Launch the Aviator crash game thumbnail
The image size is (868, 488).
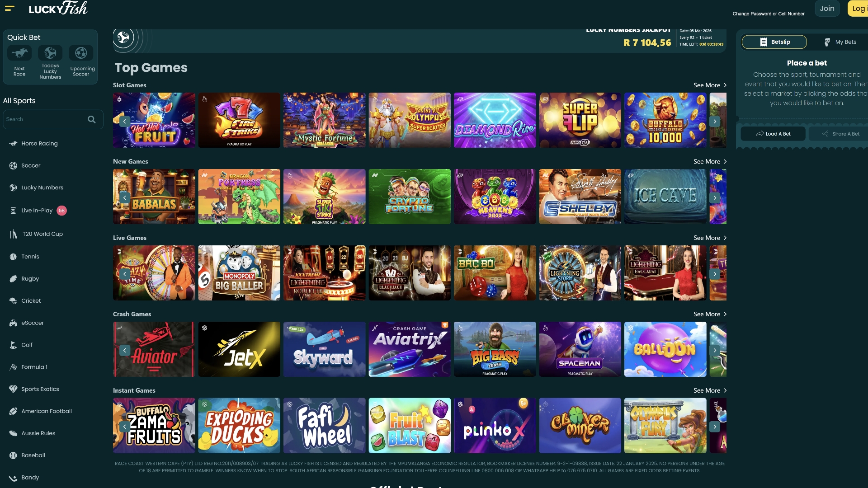[x=154, y=349]
